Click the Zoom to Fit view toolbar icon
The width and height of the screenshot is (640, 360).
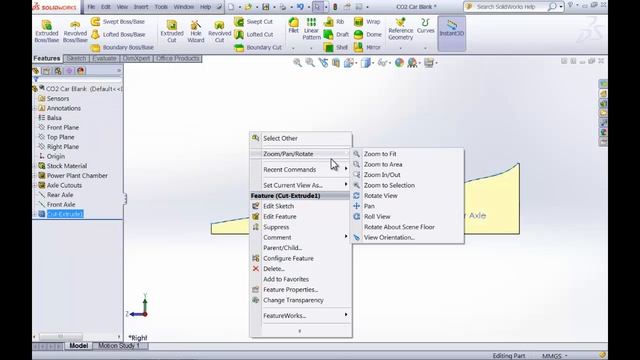coord(298,62)
